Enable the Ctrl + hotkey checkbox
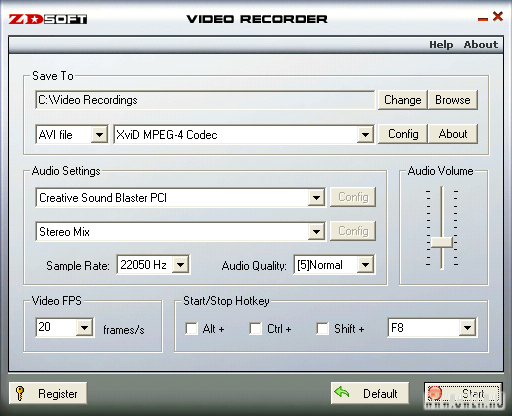The width and height of the screenshot is (512, 416). tap(255, 329)
